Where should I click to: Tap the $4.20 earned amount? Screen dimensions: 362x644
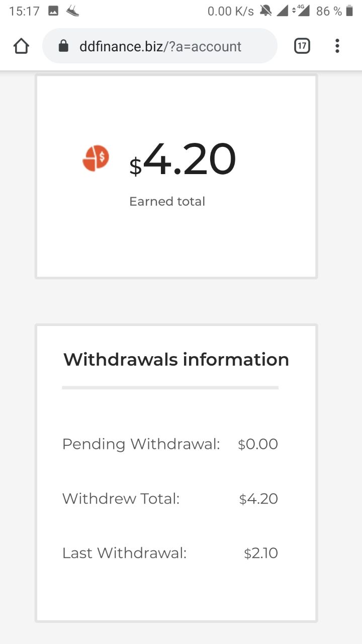click(x=183, y=160)
